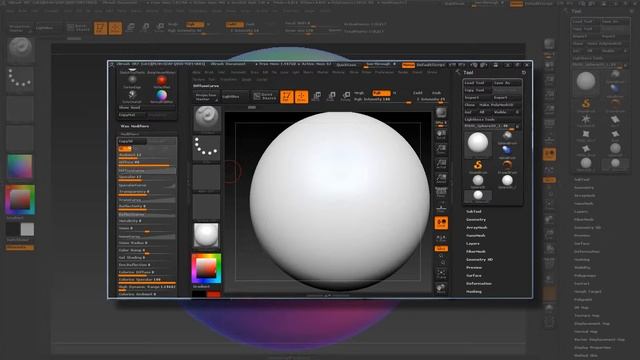Expand the Layers subpalette
The image size is (640, 360).
coord(473,244)
